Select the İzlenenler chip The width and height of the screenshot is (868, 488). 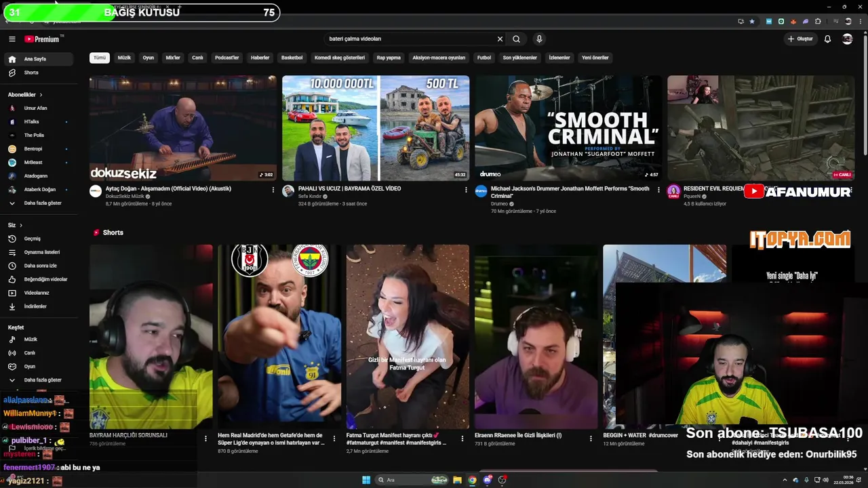coord(559,58)
